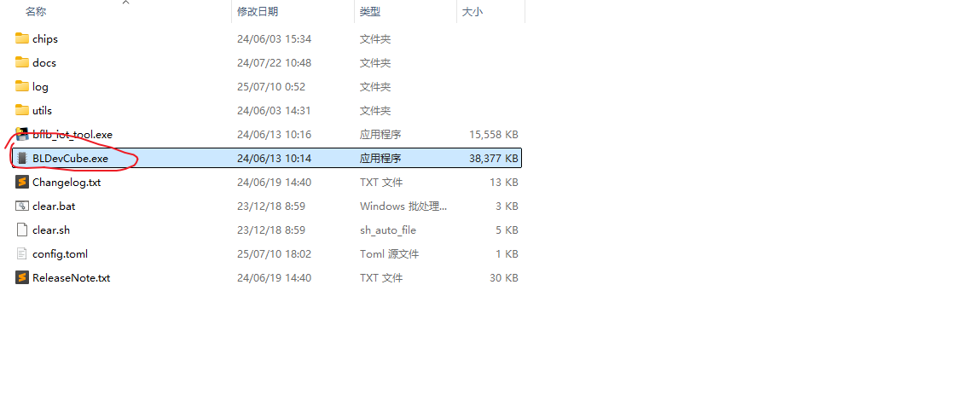Click the Changelog.txt Sublime icon
This screenshot has height=407, width=980.
22,182
